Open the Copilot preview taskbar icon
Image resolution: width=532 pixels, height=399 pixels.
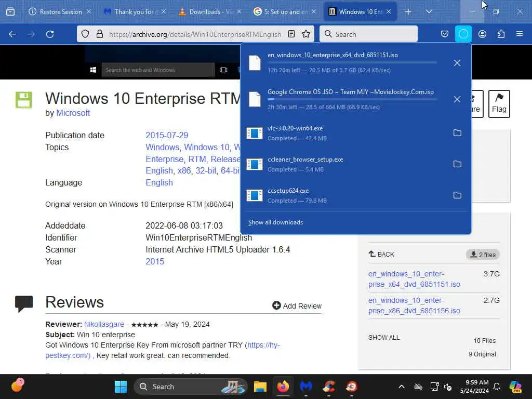pyautogui.click(x=516, y=387)
